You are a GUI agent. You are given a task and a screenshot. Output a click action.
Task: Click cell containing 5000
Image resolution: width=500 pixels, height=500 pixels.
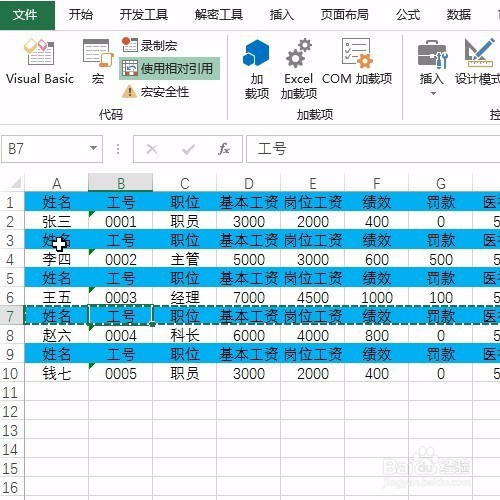tap(249, 259)
